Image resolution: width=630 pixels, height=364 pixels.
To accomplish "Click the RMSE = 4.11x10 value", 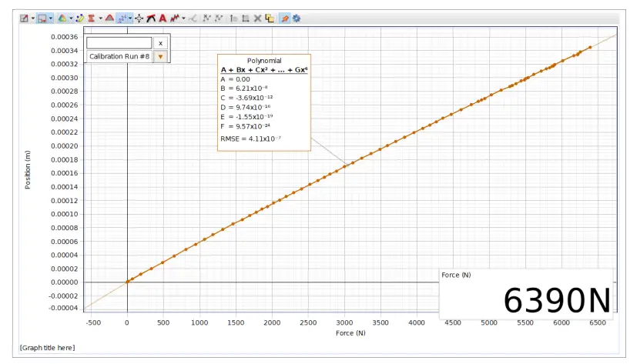I will click(251, 139).
